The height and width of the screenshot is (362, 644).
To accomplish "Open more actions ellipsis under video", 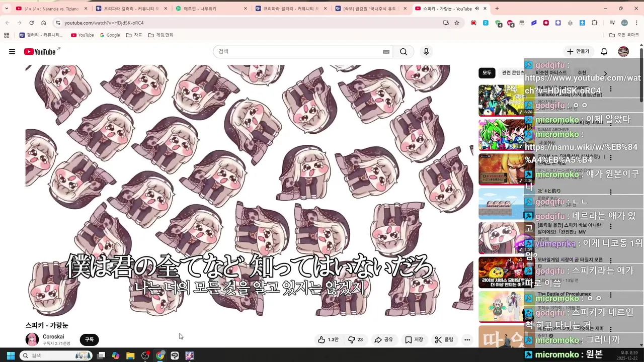I will point(467,340).
